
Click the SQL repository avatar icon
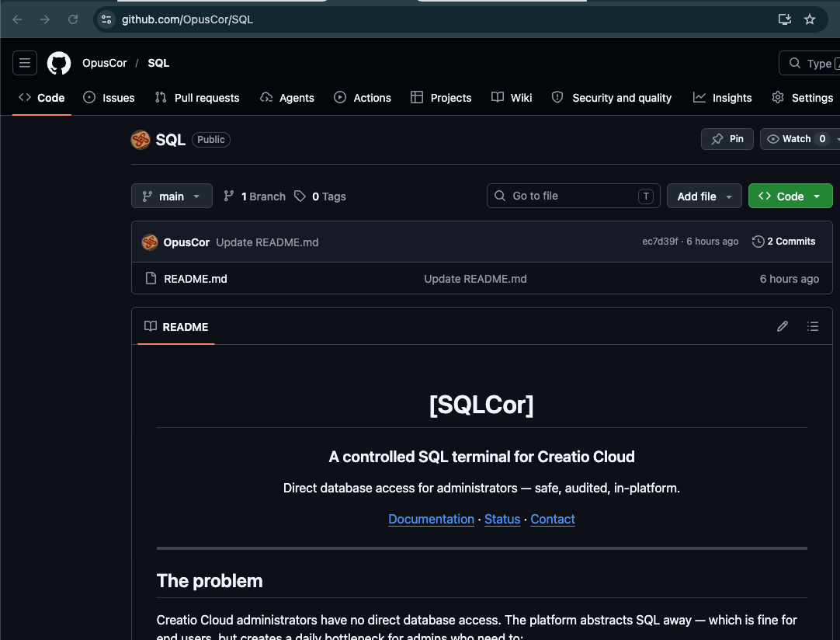point(141,139)
